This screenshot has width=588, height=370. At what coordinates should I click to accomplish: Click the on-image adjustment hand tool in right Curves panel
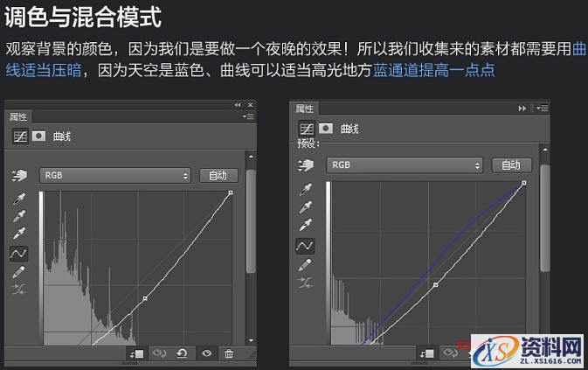[x=306, y=164]
